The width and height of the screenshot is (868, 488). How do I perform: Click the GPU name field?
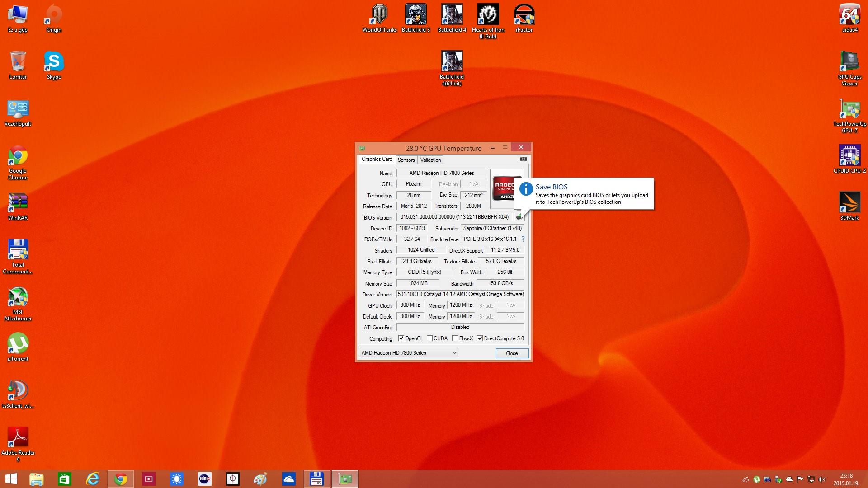[x=441, y=173]
